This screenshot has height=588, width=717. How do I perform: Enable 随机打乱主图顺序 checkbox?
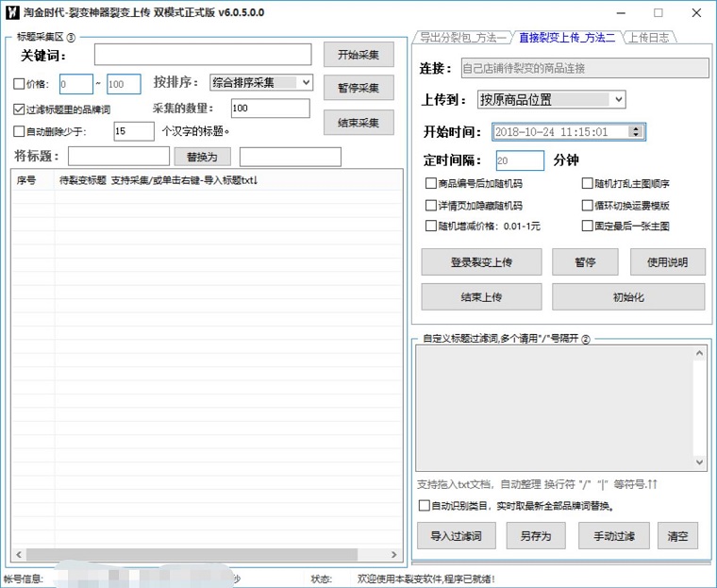pos(587,183)
